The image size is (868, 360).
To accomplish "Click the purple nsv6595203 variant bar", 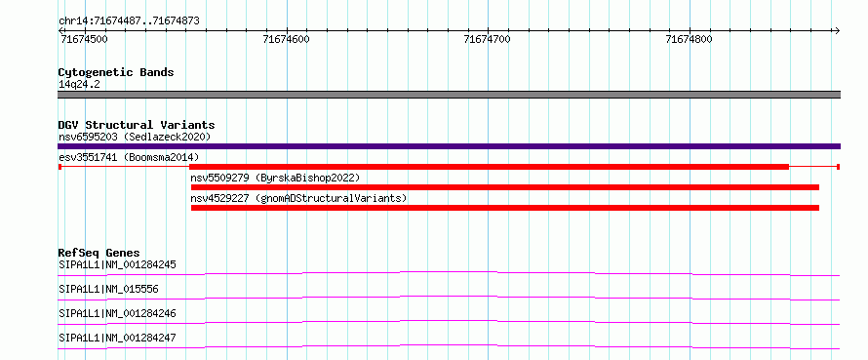I will coord(449,146).
